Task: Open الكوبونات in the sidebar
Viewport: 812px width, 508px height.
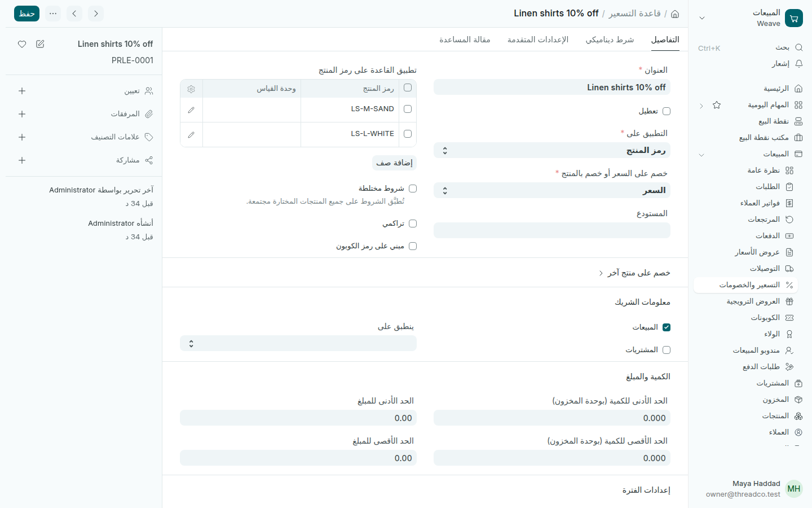Action: (745, 318)
